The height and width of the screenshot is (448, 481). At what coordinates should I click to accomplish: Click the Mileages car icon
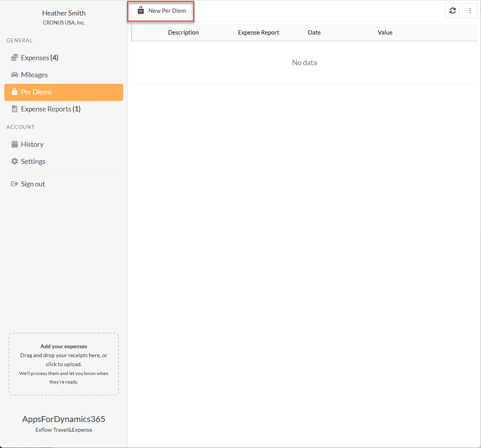tap(14, 75)
